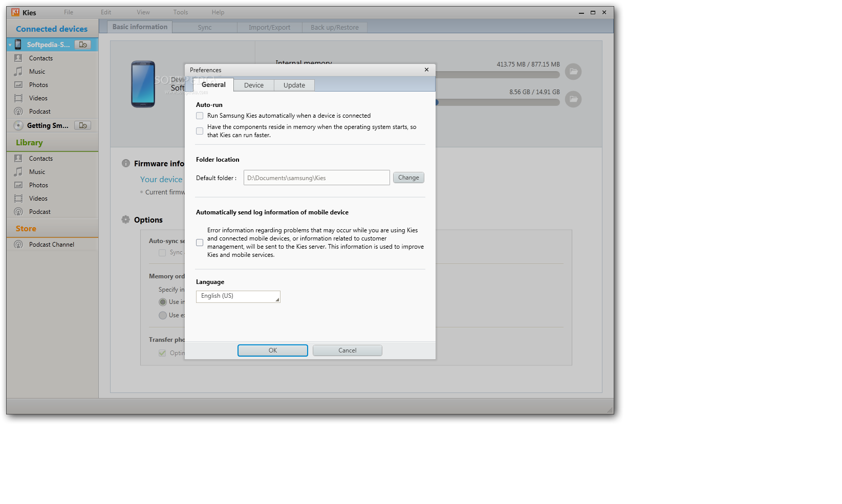This screenshot has height=504, width=842.
Task: Toggle components reside in memory checkbox
Action: (x=200, y=131)
